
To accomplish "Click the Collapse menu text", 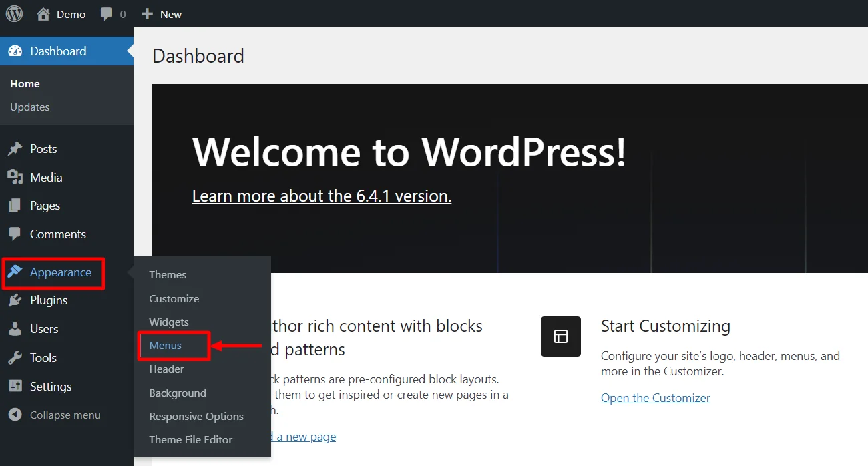I will tap(65, 415).
